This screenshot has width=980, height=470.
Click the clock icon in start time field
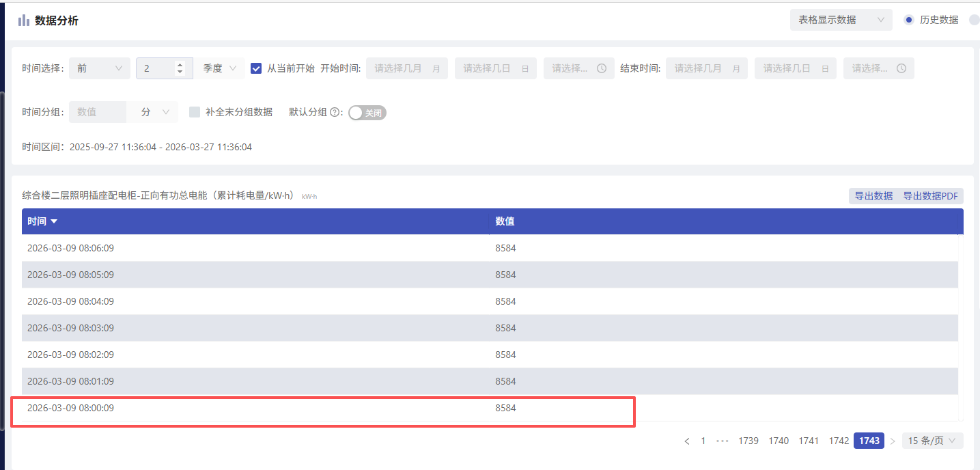tap(602, 68)
